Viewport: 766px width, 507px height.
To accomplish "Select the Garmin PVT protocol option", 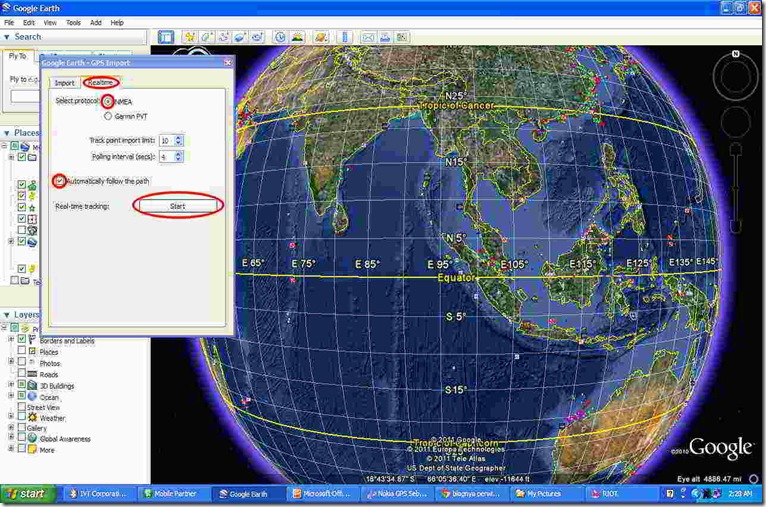I will tap(108, 116).
